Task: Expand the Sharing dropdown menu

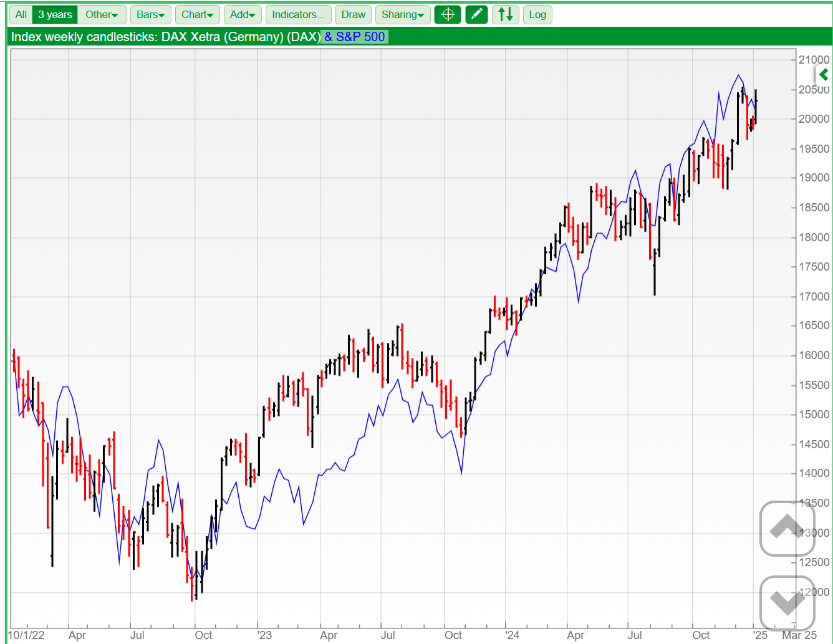Action: 403,14
